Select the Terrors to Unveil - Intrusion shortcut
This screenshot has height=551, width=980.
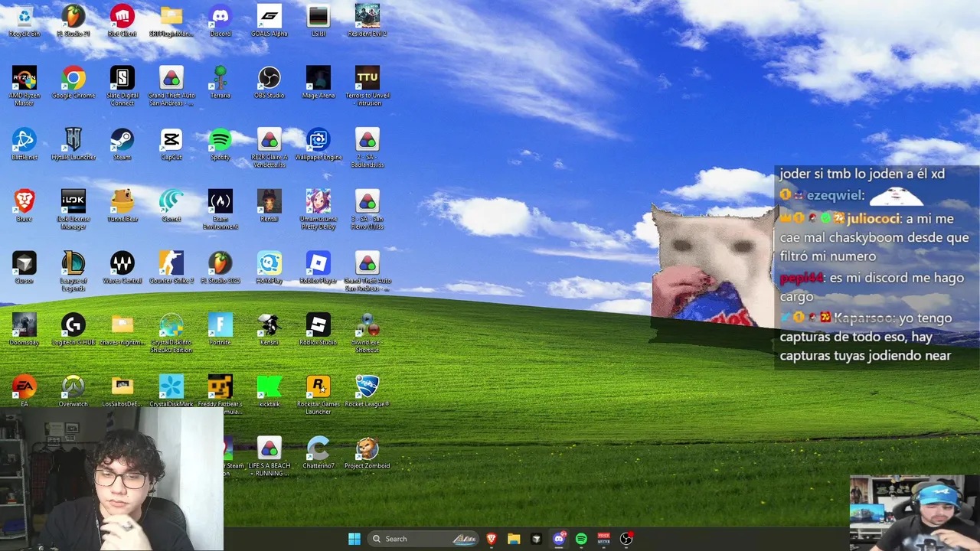(x=367, y=86)
